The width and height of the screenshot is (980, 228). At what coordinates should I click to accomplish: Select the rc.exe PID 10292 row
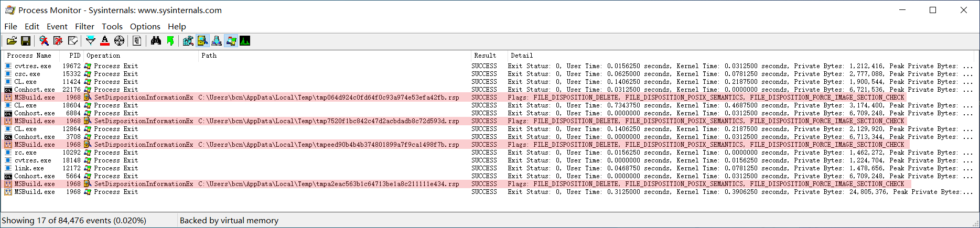tap(489, 153)
